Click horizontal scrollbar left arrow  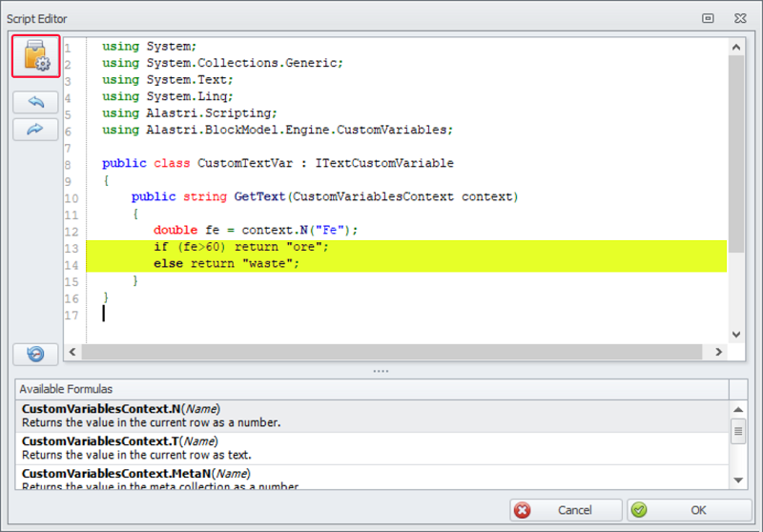pyautogui.click(x=72, y=352)
